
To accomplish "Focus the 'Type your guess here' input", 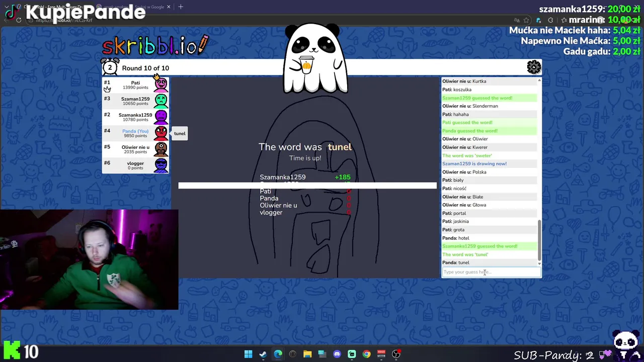I will click(491, 272).
